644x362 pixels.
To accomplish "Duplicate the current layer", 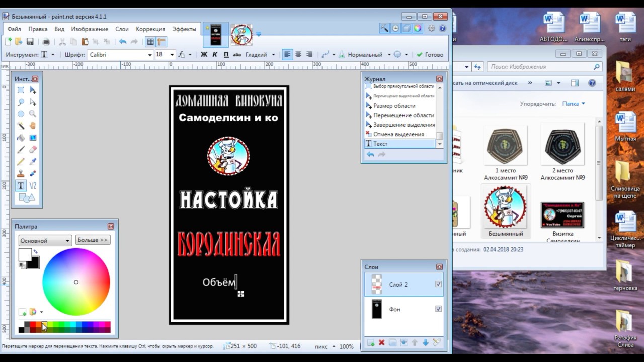I will point(393,342).
